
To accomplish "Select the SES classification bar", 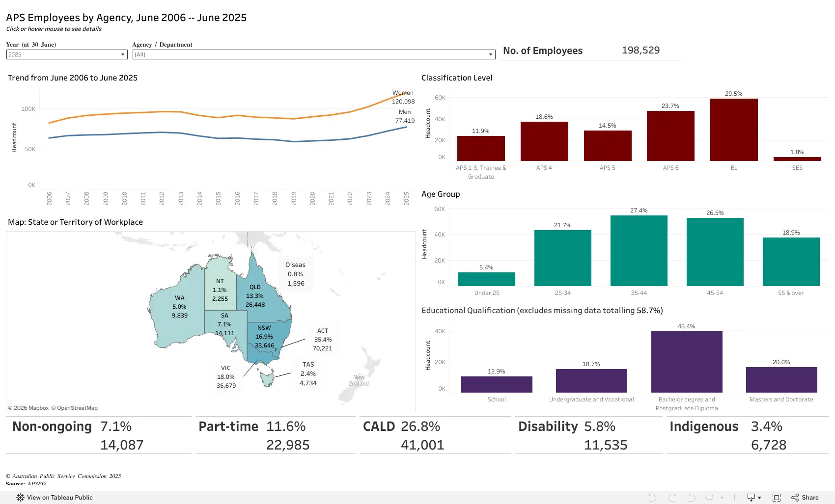I will pyautogui.click(x=797, y=159).
